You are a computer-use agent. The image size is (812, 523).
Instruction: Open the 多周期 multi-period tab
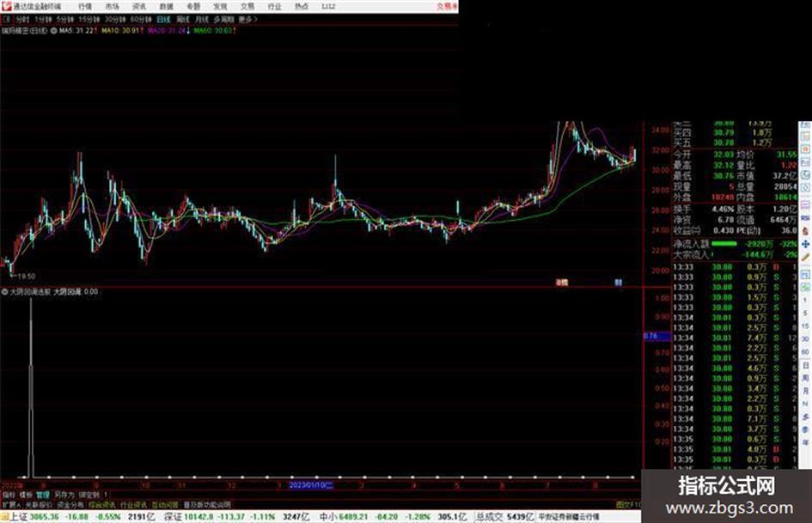(x=223, y=19)
